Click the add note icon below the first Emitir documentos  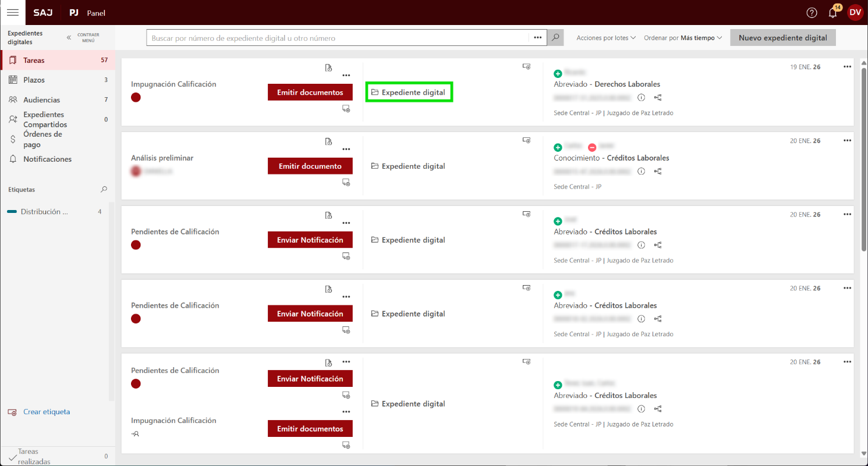[x=346, y=109]
